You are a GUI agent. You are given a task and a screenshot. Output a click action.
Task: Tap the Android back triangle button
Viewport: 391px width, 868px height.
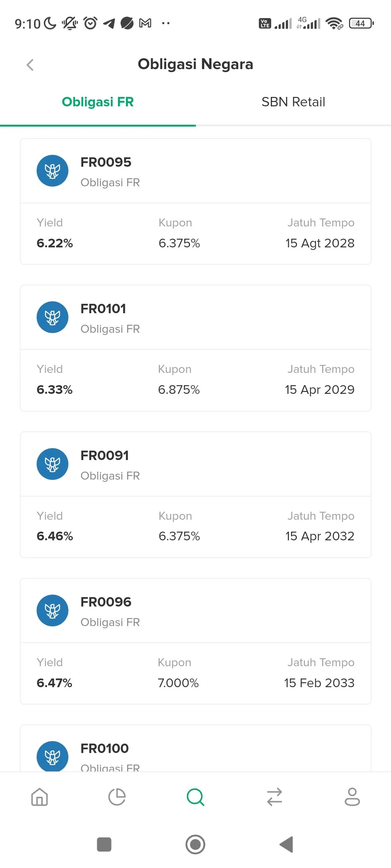click(x=286, y=844)
